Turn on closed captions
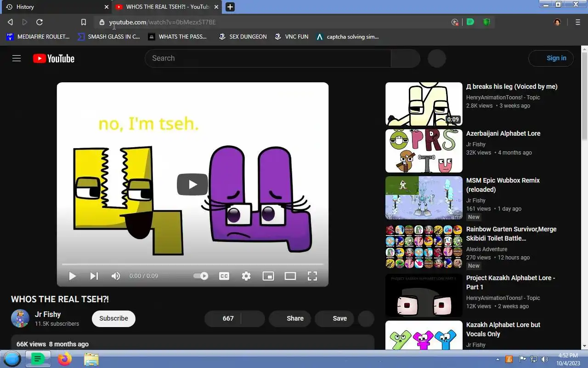This screenshot has height=368, width=588. point(224,276)
